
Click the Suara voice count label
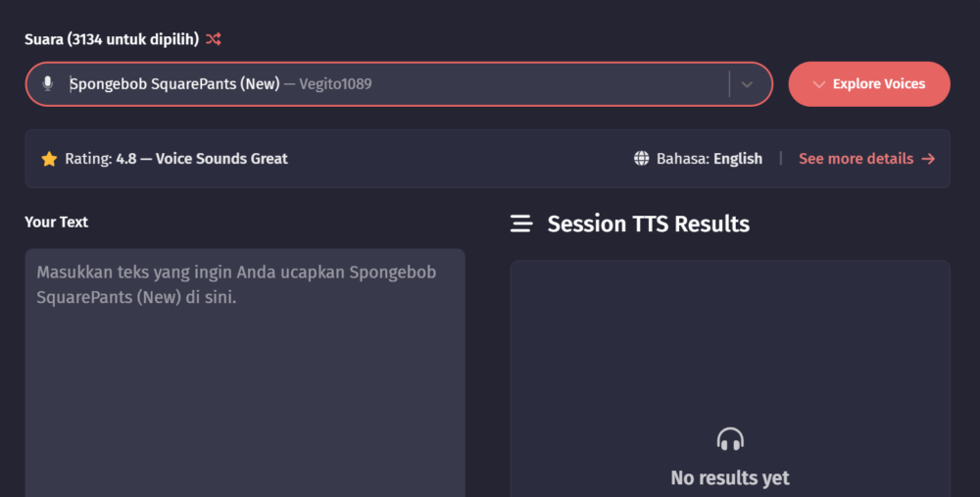click(112, 39)
